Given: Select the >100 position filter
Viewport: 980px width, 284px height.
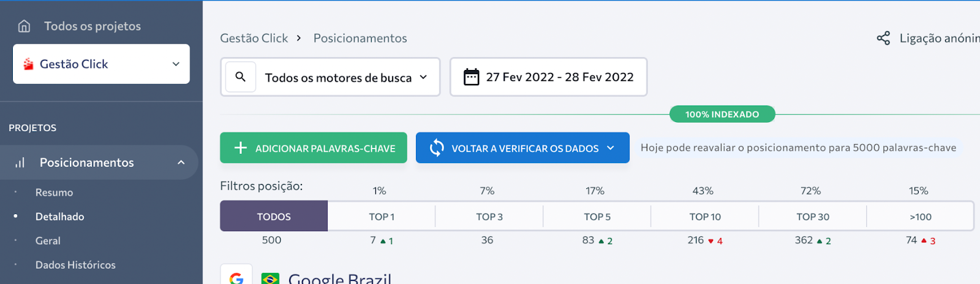Looking at the screenshot, I should 920,217.
